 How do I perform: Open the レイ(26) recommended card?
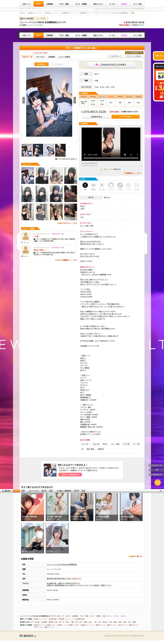click(x=57, y=538)
